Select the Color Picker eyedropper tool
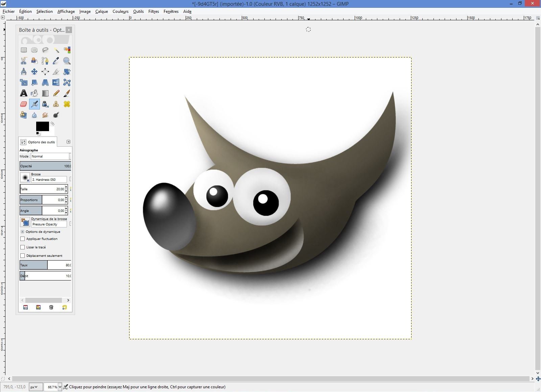Screen dimensions: 541x392 [x=56, y=61]
